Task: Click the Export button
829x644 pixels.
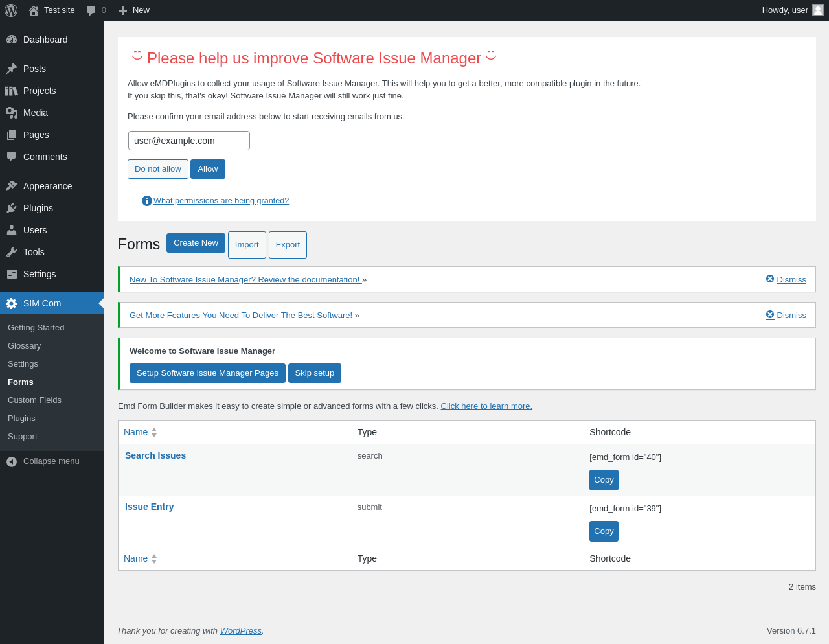Action: [x=288, y=245]
